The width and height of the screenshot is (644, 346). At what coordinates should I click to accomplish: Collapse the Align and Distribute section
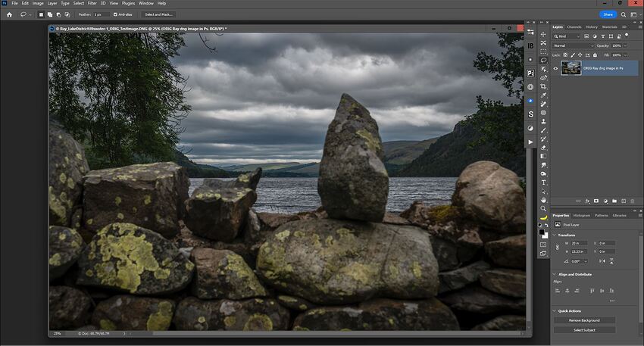click(x=554, y=274)
